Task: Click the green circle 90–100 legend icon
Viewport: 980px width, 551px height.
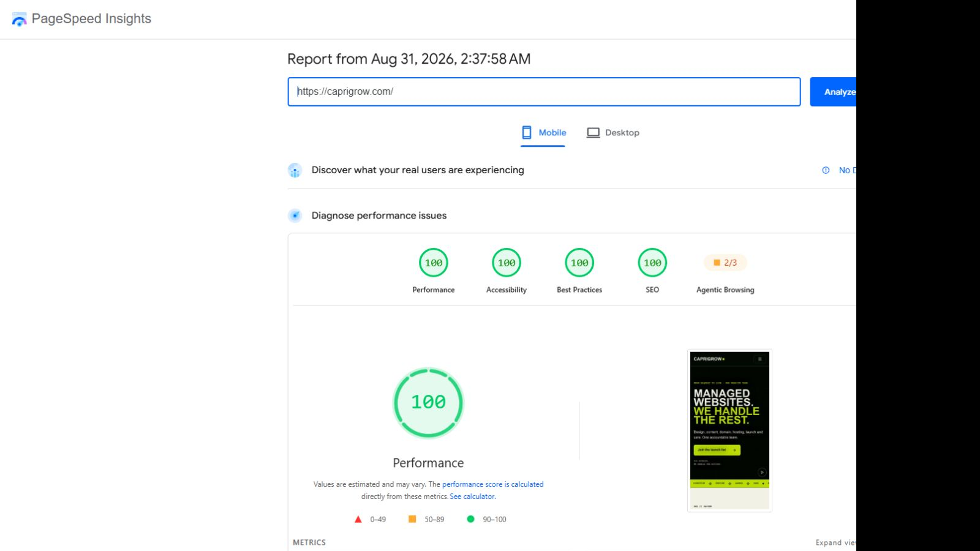Action: click(x=470, y=519)
